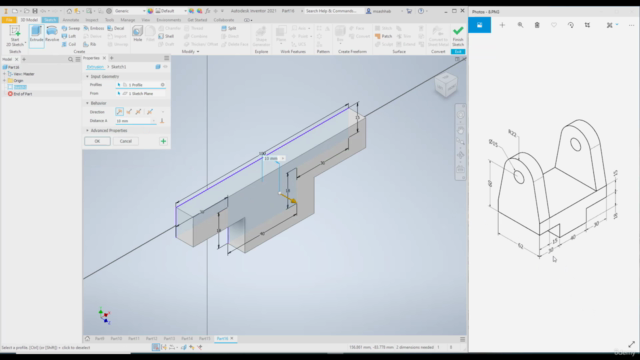Click the Rib tool
Image resolution: width=640 pixels, height=360 pixels.
(90, 44)
